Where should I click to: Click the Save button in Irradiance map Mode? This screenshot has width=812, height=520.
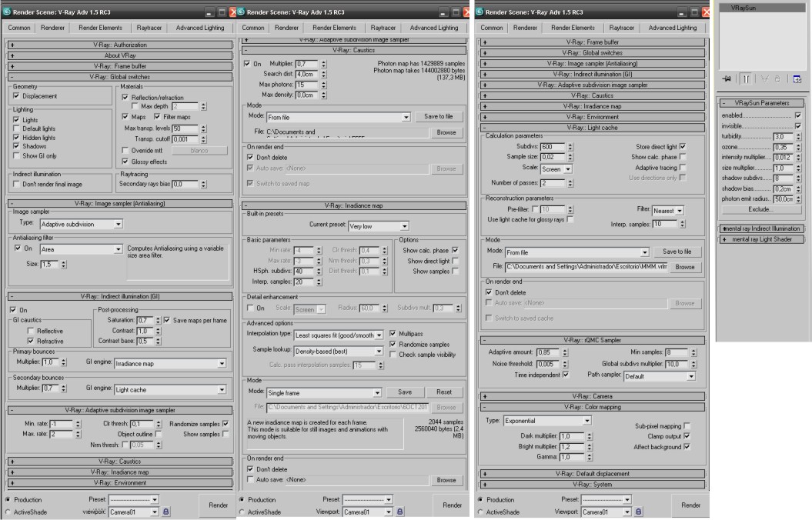tap(405, 392)
